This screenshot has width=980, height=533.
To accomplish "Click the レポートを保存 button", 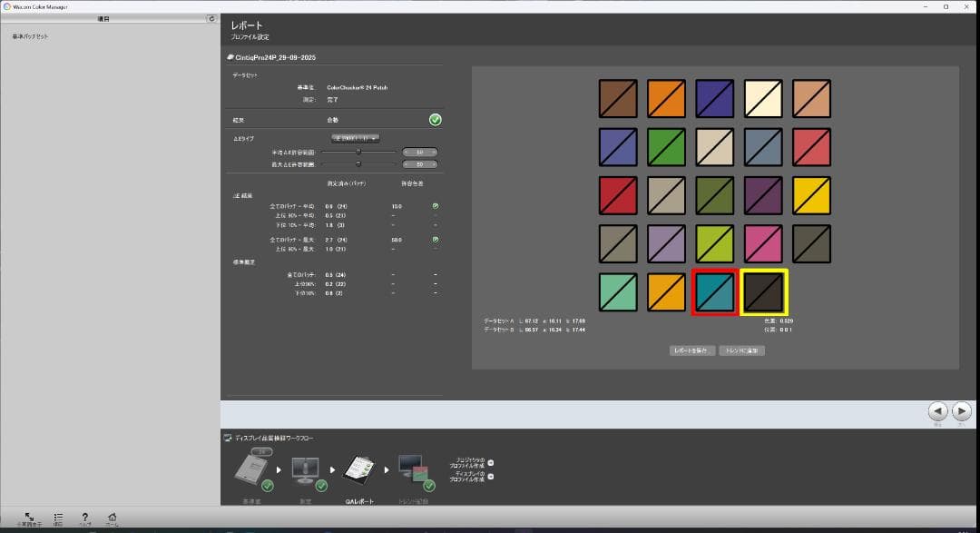I will 692,350.
